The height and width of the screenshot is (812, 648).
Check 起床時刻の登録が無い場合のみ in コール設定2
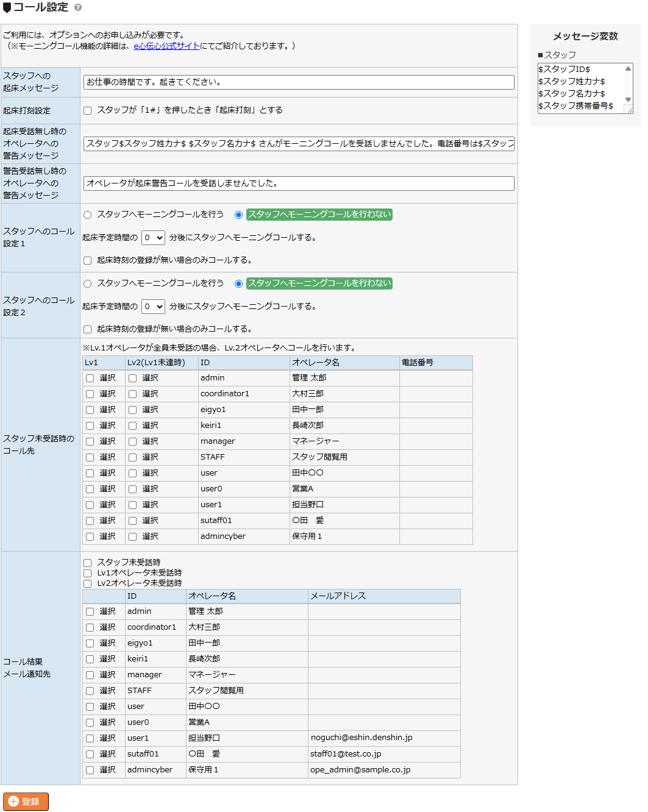tap(87, 329)
